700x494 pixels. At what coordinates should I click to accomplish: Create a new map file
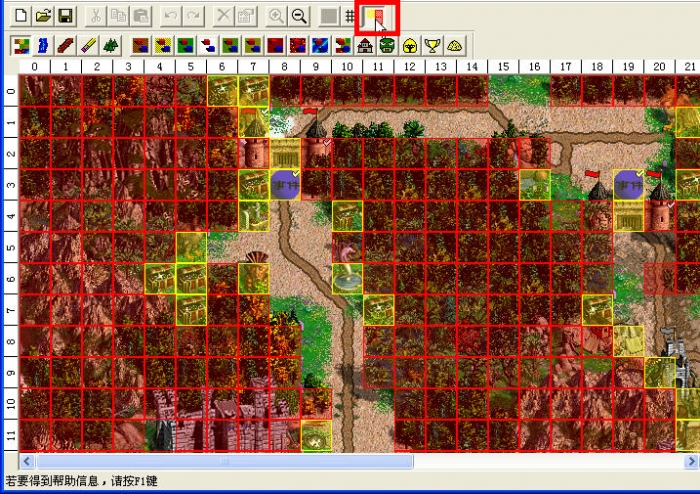pyautogui.click(x=21, y=16)
